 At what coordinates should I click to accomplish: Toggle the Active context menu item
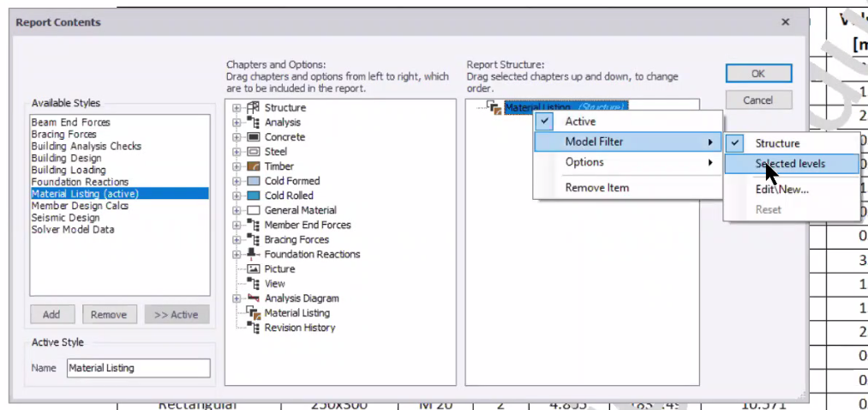[628, 121]
